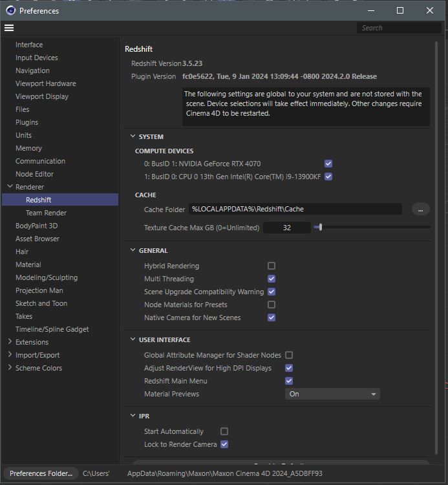Expand the Import/Export tree node
Screen dimensions: 448x485
pyautogui.click(x=10, y=355)
